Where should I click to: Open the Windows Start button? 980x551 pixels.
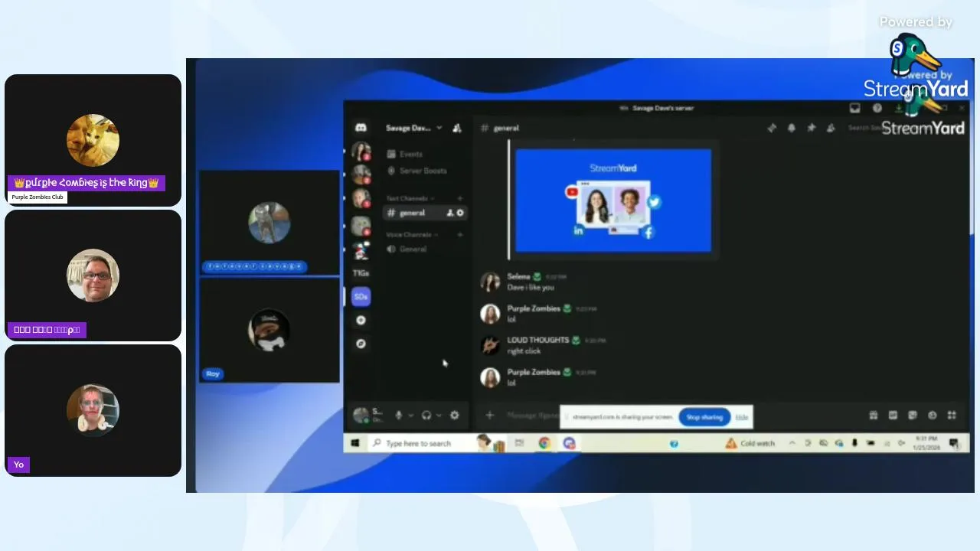[x=355, y=443]
